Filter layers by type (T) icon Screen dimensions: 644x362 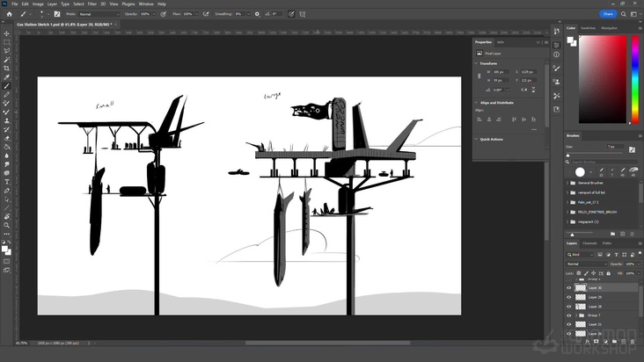pos(614,253)
